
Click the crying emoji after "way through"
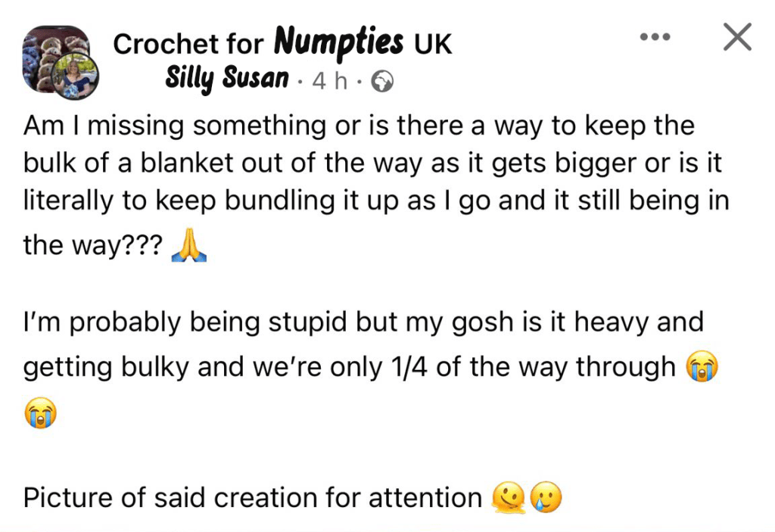(701, 367)
